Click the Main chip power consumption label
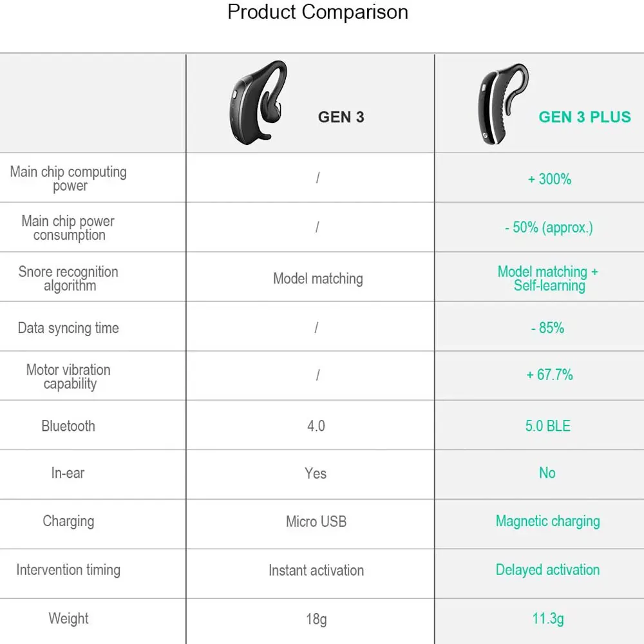Viewport: 644px width, 644px height. pyautogui.click(x=68, y=227)
